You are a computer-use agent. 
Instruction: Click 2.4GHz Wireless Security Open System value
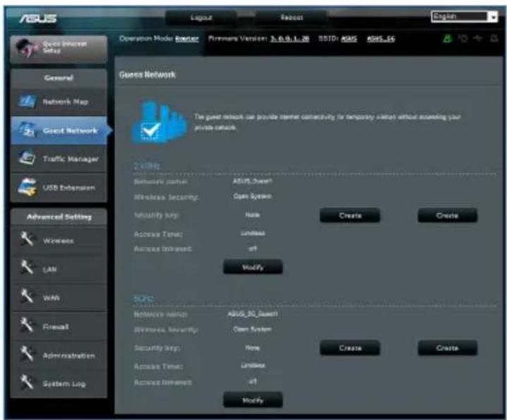(x=252, y=196)
